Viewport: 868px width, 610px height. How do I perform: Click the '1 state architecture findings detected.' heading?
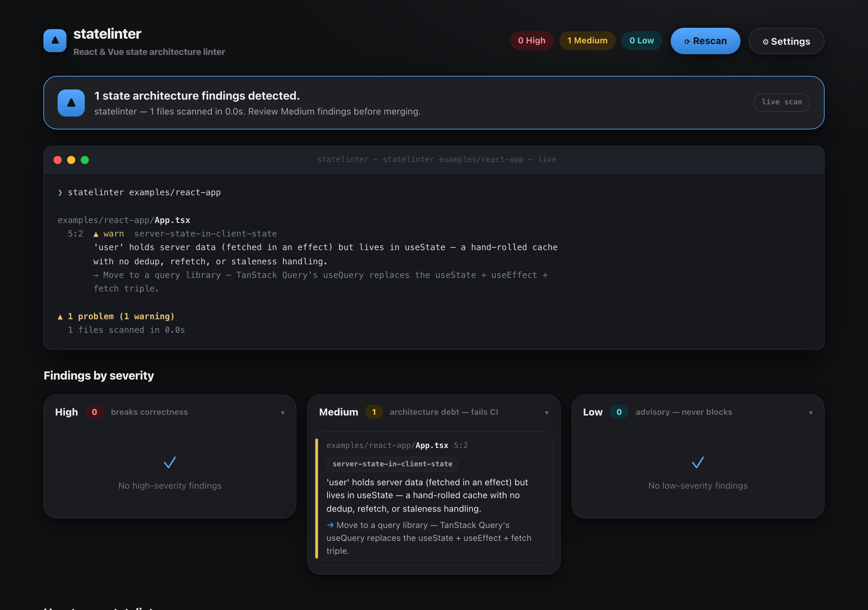(197, 96)
